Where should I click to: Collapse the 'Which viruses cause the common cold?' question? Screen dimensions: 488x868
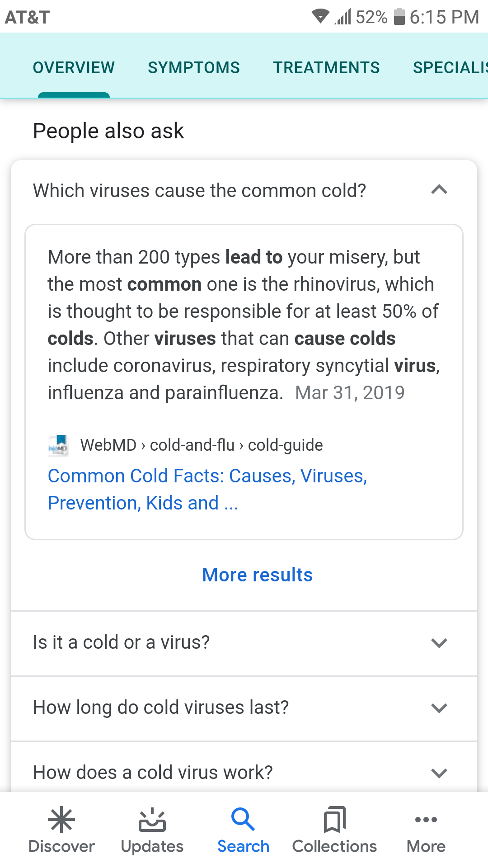pos(439,190)
